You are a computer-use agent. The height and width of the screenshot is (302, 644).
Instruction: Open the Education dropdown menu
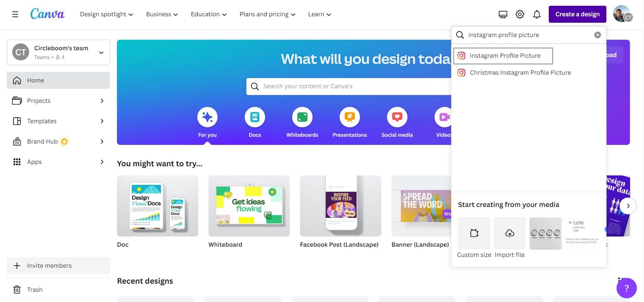click(x=208, y=14)
